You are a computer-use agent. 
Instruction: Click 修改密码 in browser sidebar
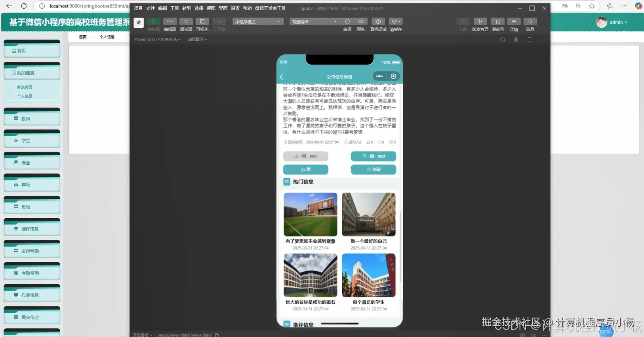(25, 87)
